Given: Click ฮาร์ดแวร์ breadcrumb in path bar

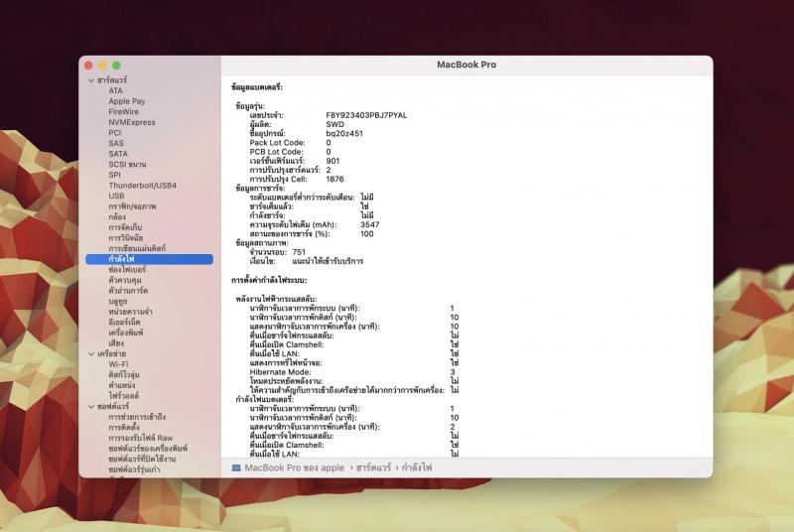Looking at the screenshot, I should 373,468.
